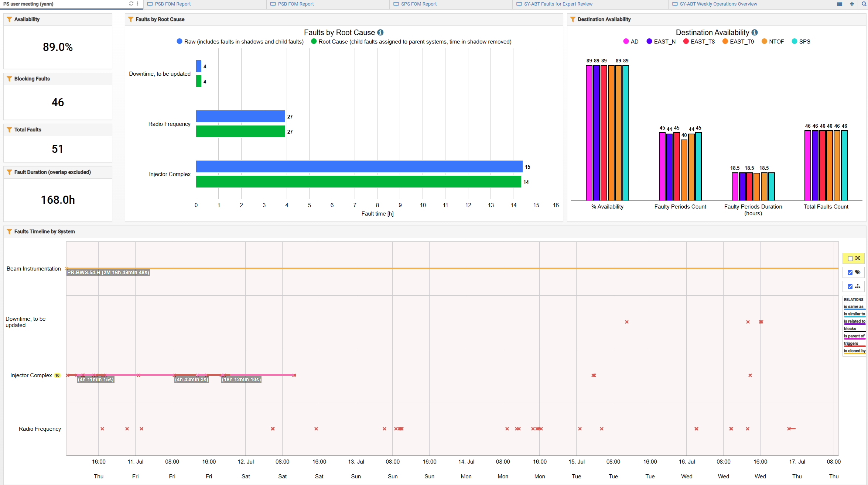The image size is (868, 485).
Task: Click 'is cloned by' relation legend entry
Action: [x=855, y=351]
